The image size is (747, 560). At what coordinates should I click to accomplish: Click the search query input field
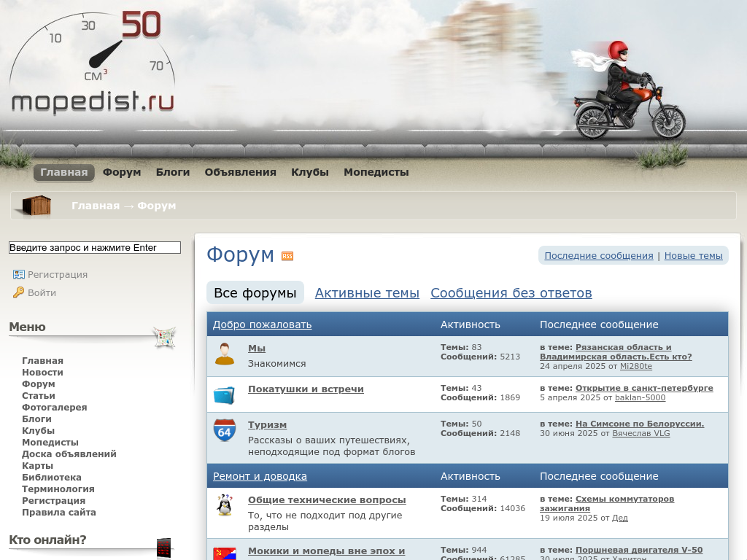pos(94,248)
